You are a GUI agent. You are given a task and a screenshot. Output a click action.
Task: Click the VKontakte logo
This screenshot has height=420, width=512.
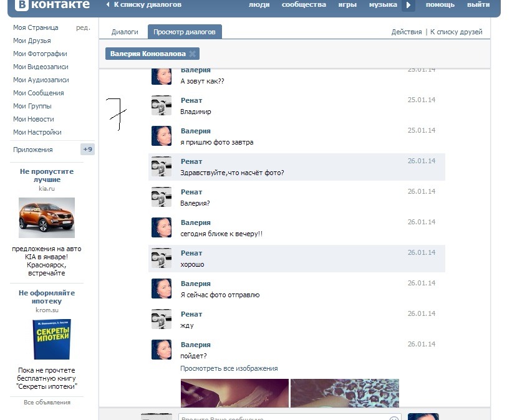[52, 5]
